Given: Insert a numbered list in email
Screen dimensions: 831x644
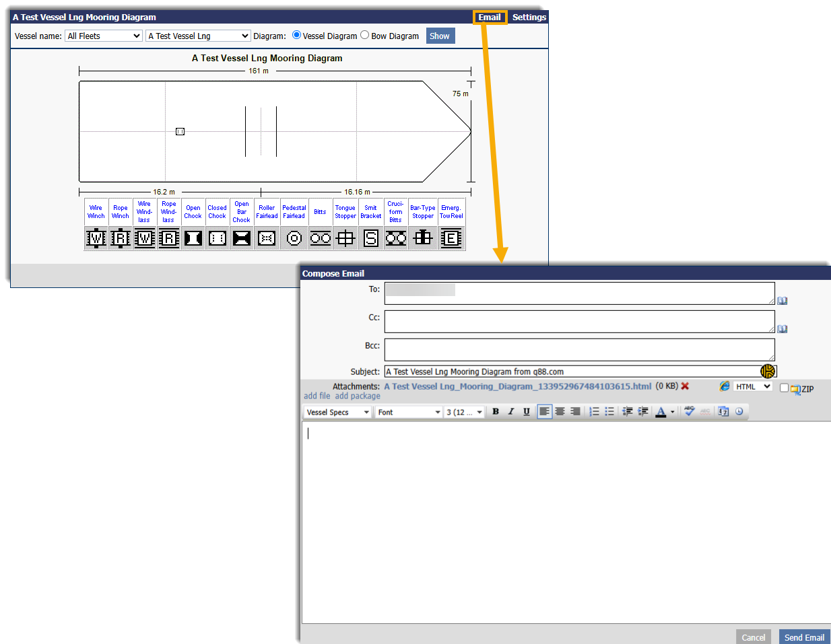Looking at the screenshot, I should click(x=594, y=412).
